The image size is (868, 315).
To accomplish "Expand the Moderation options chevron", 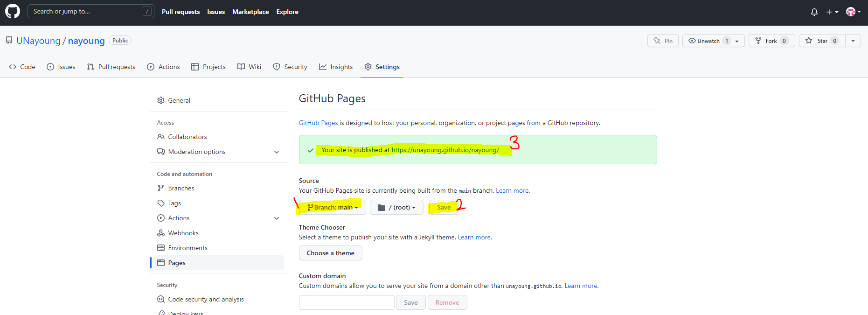I will 277,152.
